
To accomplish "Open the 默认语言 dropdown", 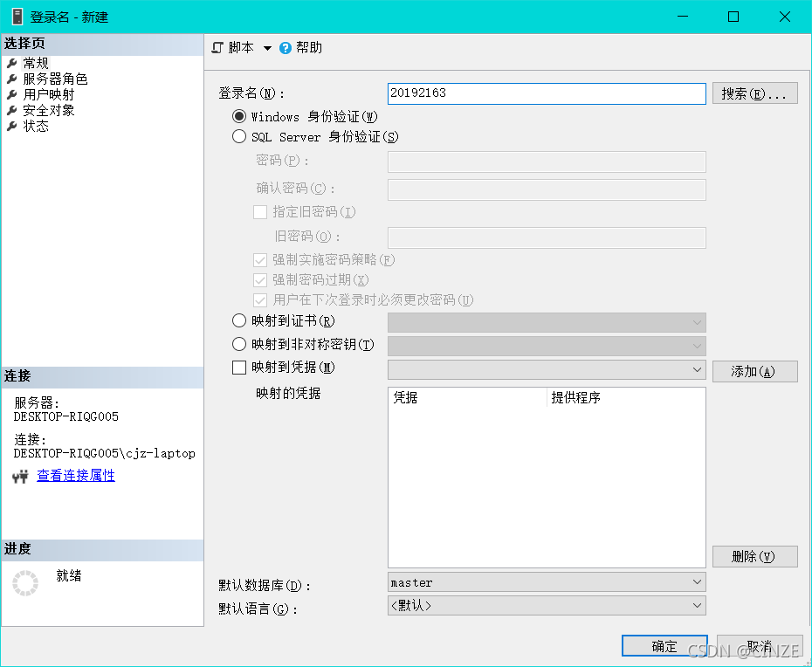I will [547, 605].
